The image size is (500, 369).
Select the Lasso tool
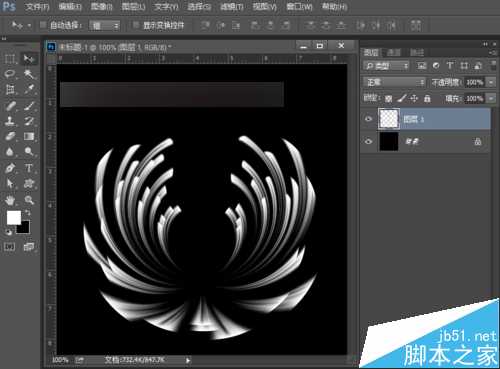coord(10,74)
